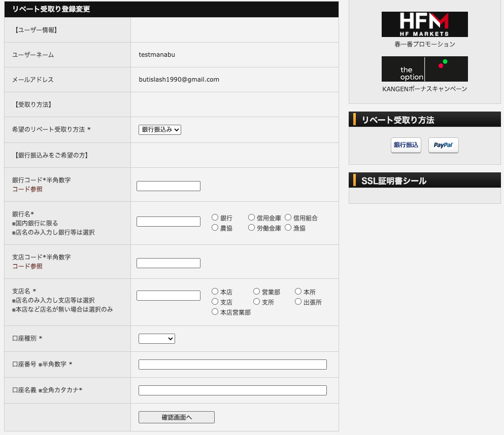Open コード参照 link under 支店コード

click(x=27, y=266)
